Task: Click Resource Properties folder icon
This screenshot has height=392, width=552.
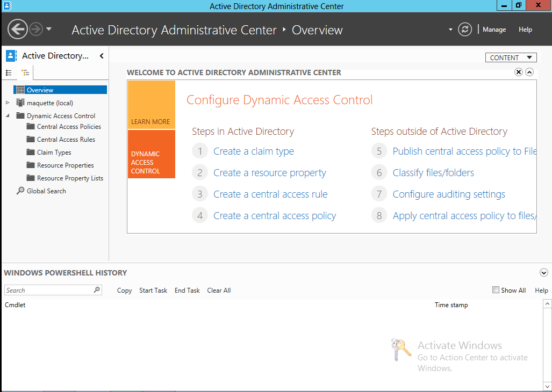Action: (31, 165)
